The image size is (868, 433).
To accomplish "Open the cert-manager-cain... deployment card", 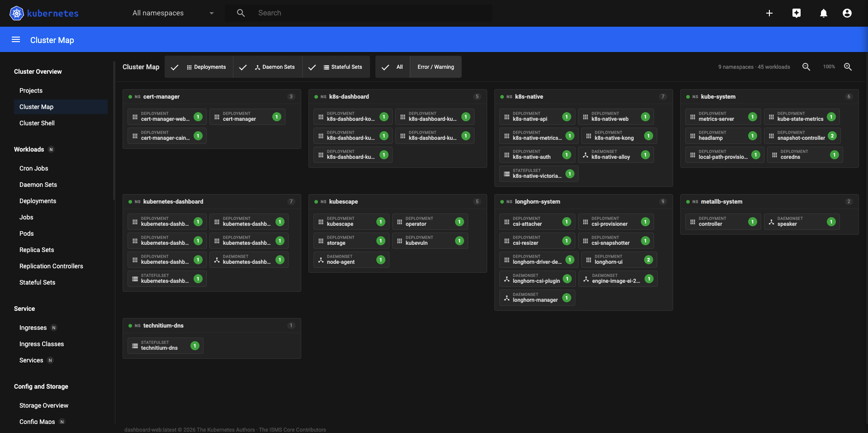I will click(167, 136).
